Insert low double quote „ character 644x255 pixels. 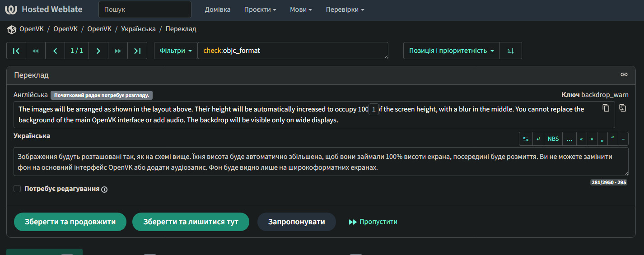pyautogui.click(x=602, y=139)
